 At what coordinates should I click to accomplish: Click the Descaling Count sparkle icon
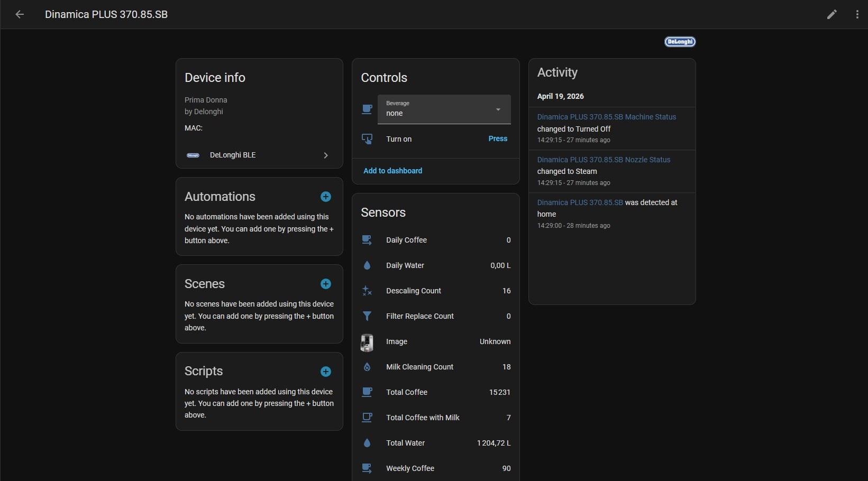pyautogui.click(x=367, y=291)
